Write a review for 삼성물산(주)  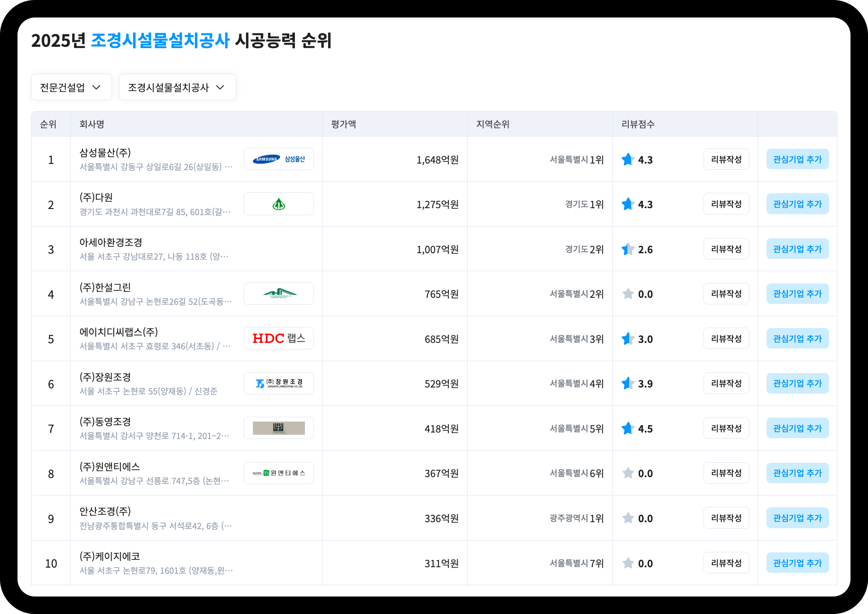pyautogui.click(x=726, y=159)
